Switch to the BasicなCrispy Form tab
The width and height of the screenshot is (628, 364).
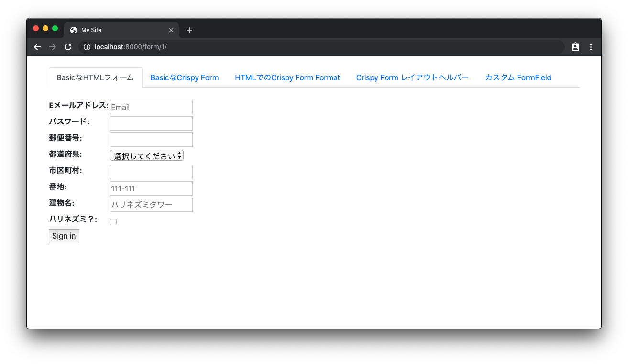[185, 77]
